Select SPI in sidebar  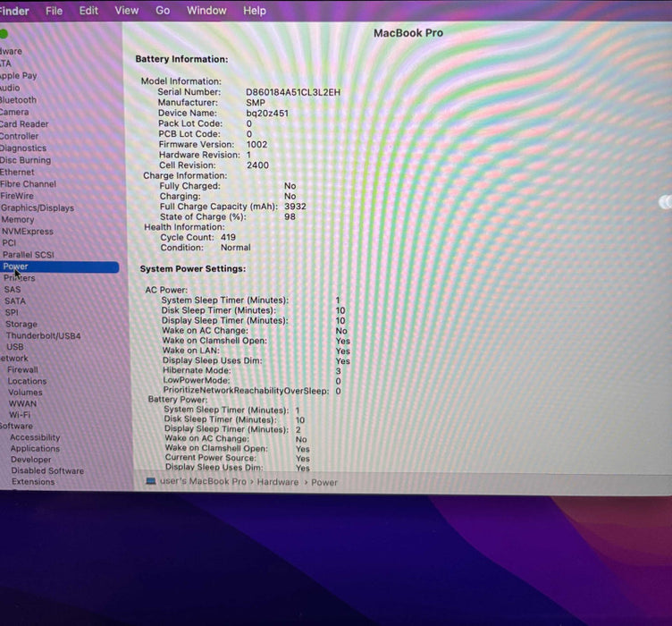pos(12,313)
